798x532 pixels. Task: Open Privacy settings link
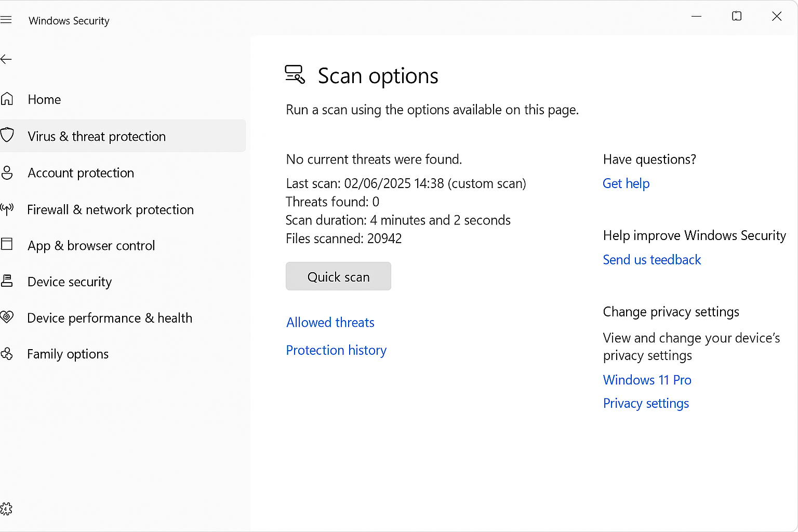pos(646,404)
